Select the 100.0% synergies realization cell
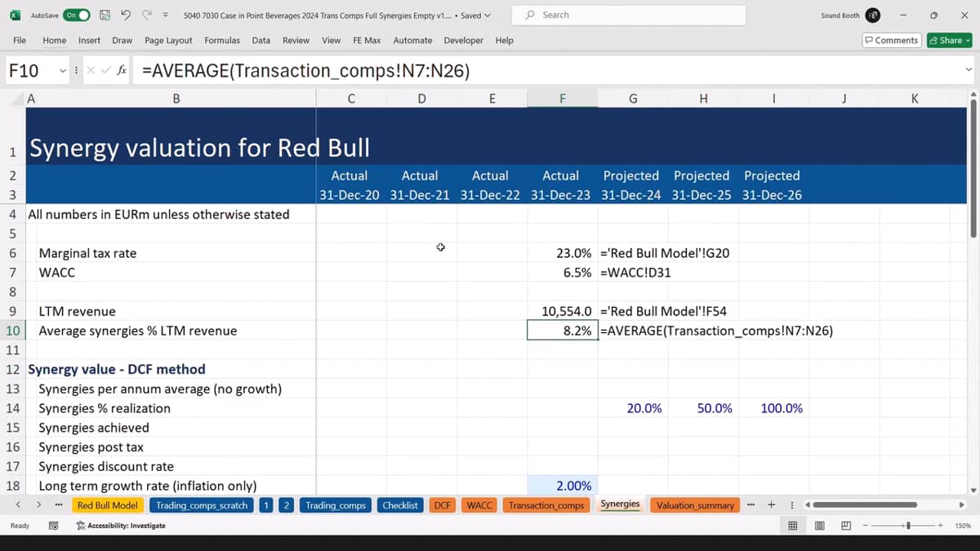This screenshot has width=980, height=551. (773, 408)
